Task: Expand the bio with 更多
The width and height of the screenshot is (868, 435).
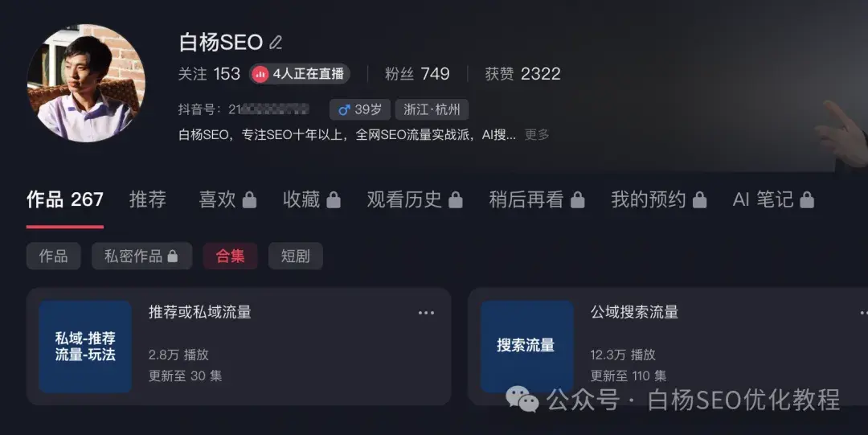Action: 537,134
